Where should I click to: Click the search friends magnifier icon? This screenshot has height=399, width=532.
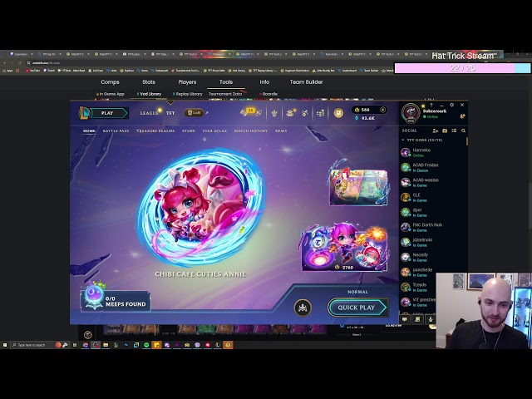464,131
